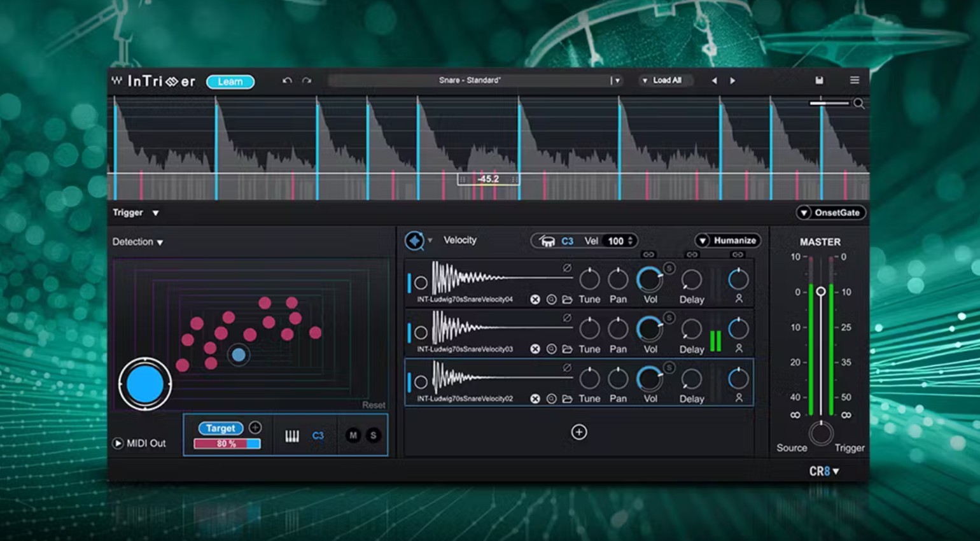980x541 pixels.
Task: Click the person icon on SnareVelocity02 row
Action: point(739,397)
